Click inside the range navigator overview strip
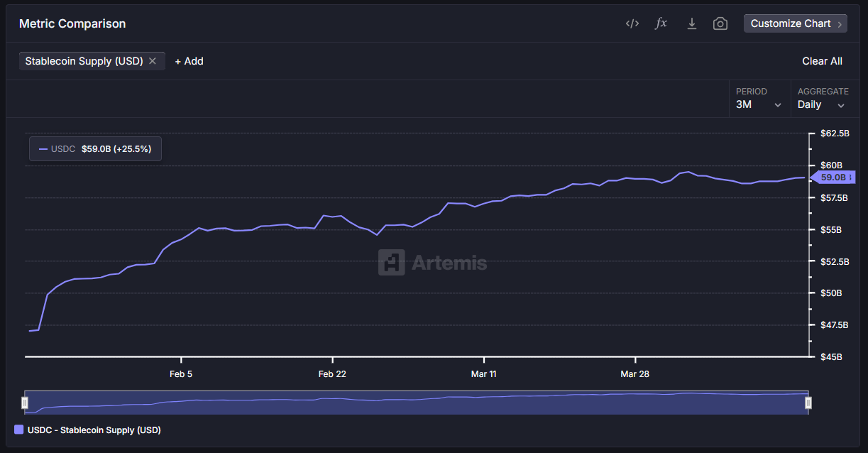 tap(416, 403)
